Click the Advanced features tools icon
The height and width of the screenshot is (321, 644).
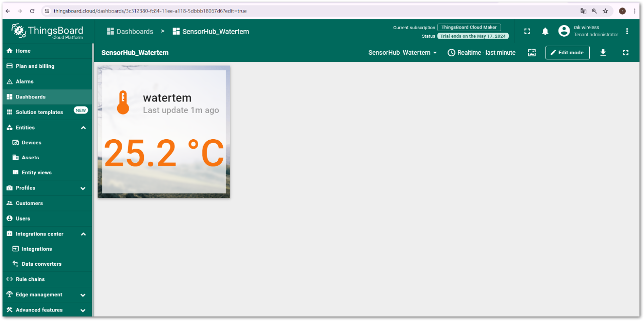pos(10,310)
